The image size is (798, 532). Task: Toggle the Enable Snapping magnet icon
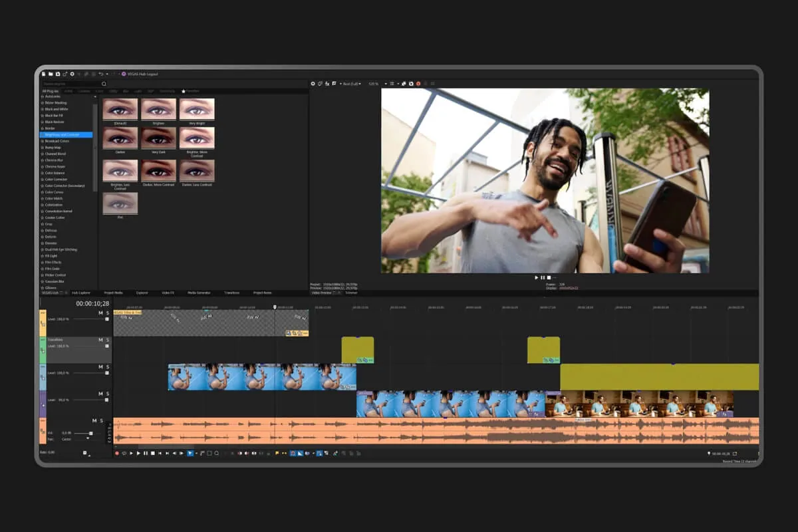pyautogui.click(x=293, y=454)
